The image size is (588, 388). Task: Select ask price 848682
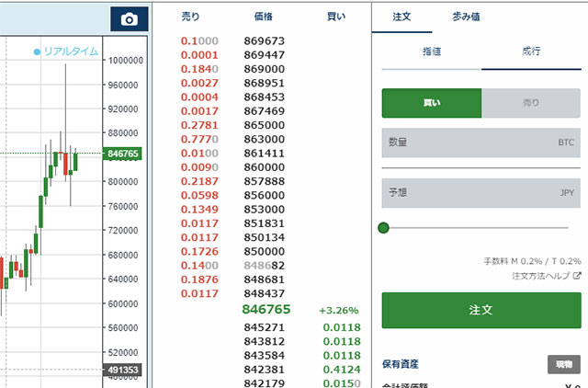pyautogui.click(x=264, y=266)
